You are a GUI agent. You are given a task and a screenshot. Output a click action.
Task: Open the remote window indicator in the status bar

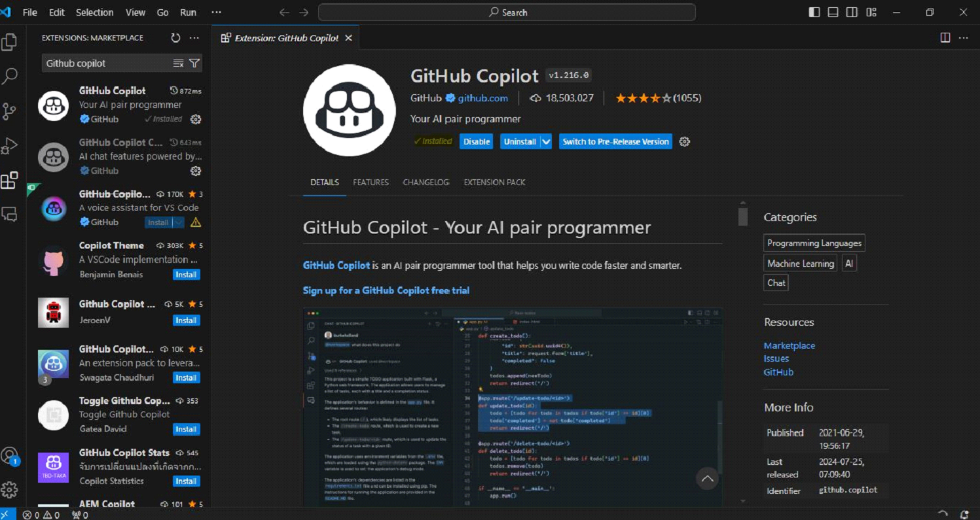point(7,515)
